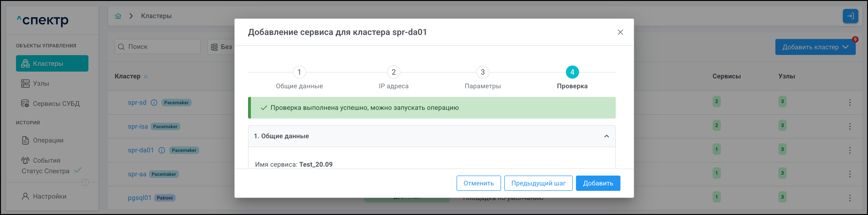Click the Кластеры breadcrumb

tap(156, 16)
